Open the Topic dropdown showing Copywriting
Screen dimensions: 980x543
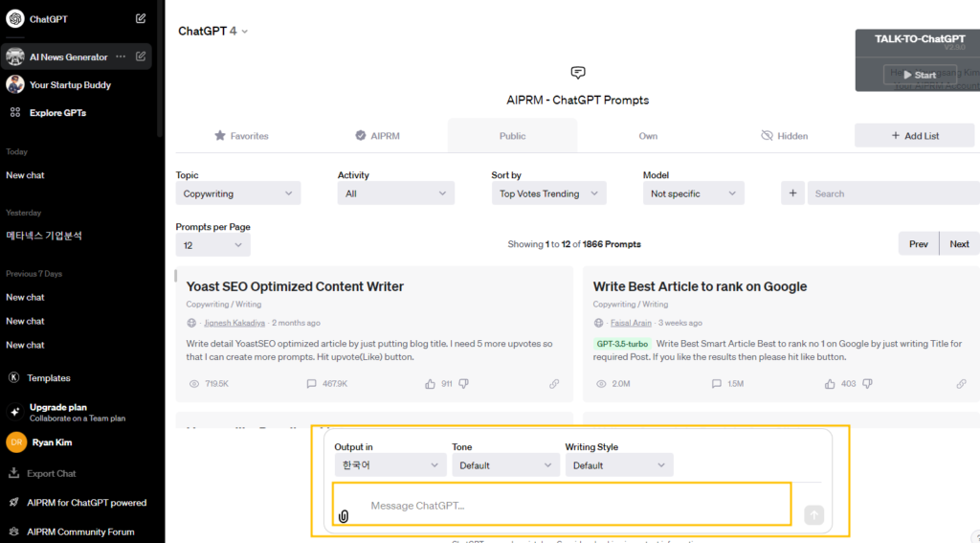(238, 193)
